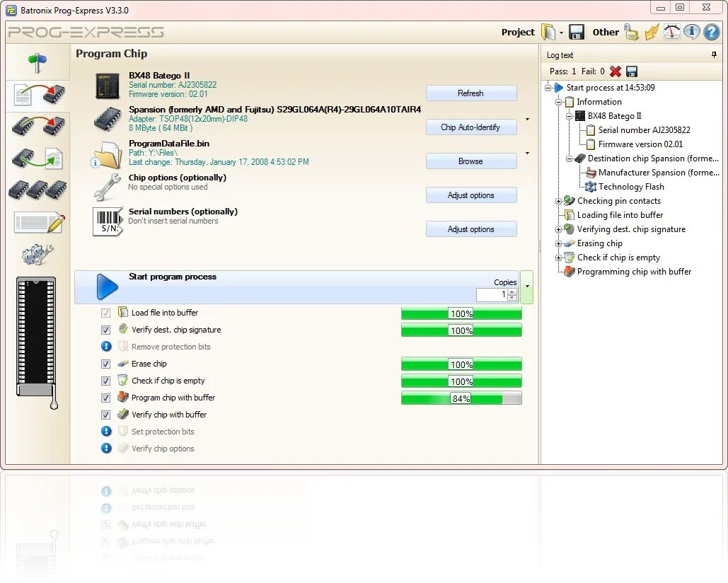The width and height of the screenshot is (728, 583).
Task: Click the info icon beside Verify chip options
Action: pyautogui.click(x=106, y=448)
